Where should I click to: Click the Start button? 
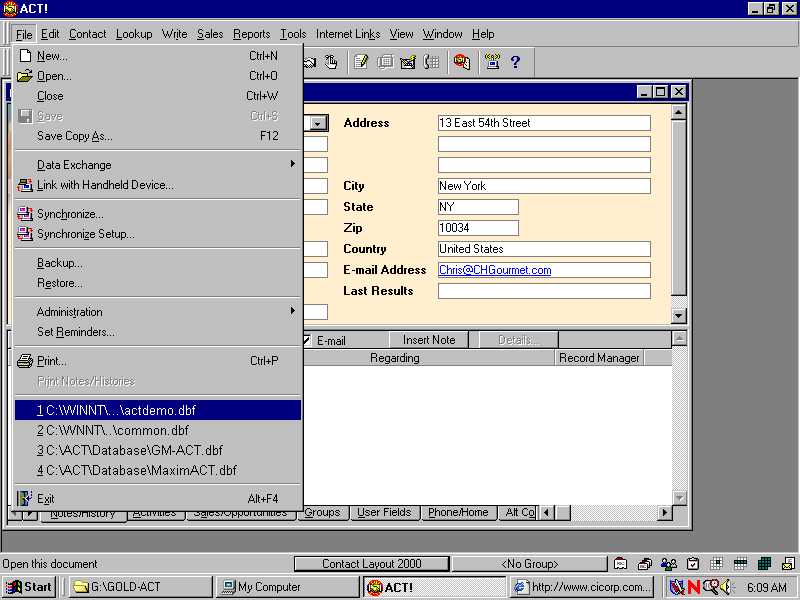[x=29, y=587]
